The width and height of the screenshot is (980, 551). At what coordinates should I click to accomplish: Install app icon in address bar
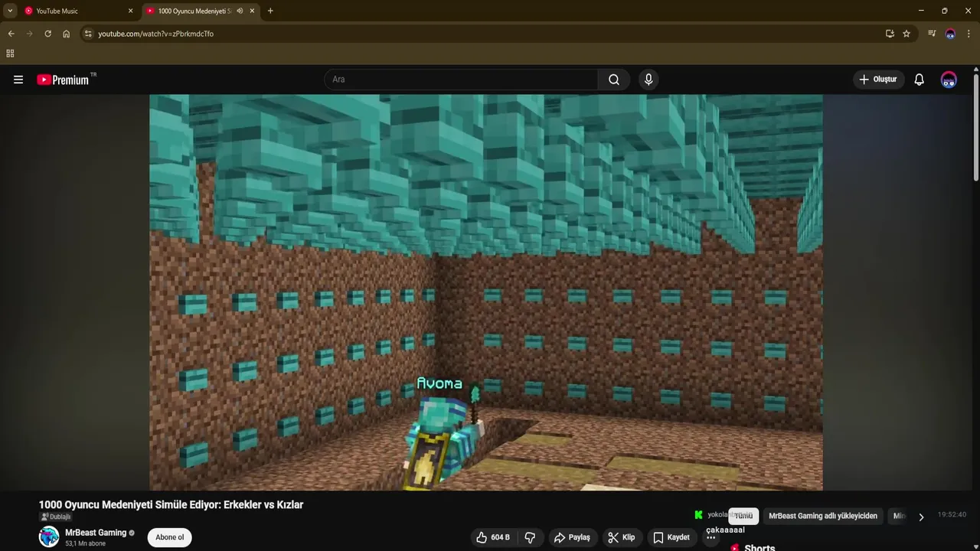[x=890, y=34]
